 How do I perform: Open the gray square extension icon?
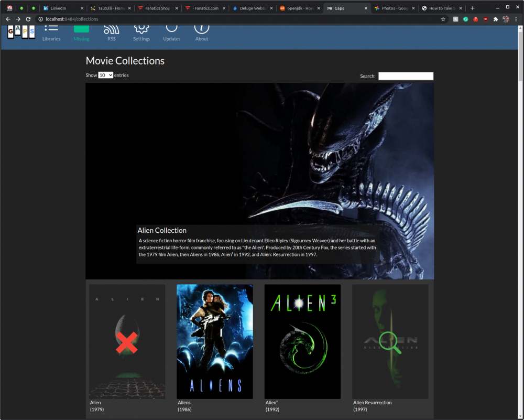tap(455, 19)
